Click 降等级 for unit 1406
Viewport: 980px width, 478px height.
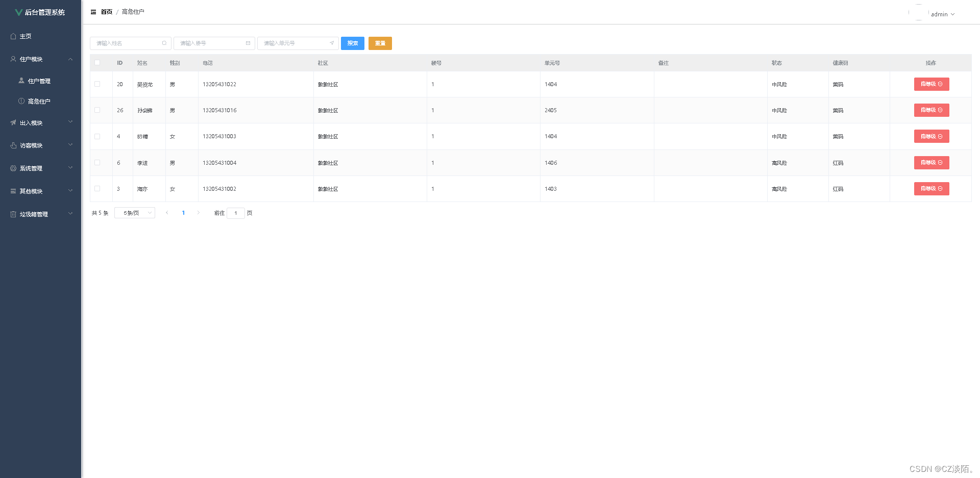point(932,163)
